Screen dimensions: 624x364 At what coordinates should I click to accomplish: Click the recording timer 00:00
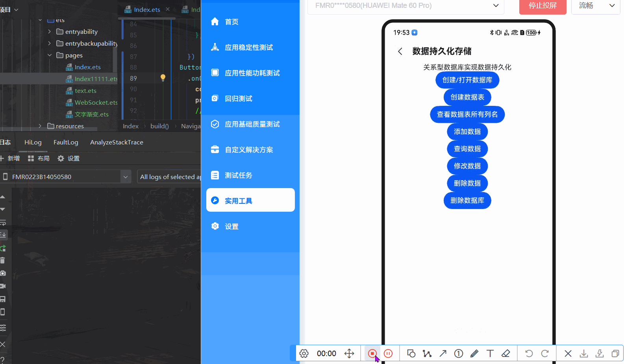point(326,353)
